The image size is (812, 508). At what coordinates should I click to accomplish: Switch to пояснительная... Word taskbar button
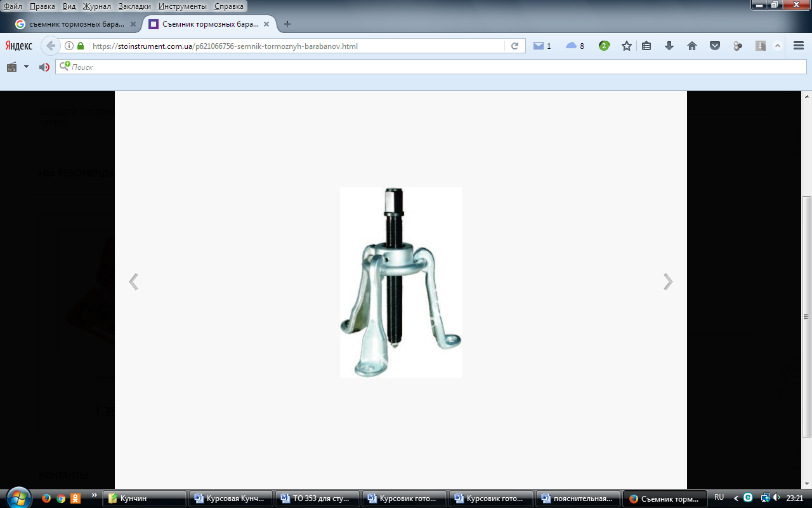point(578,498)
